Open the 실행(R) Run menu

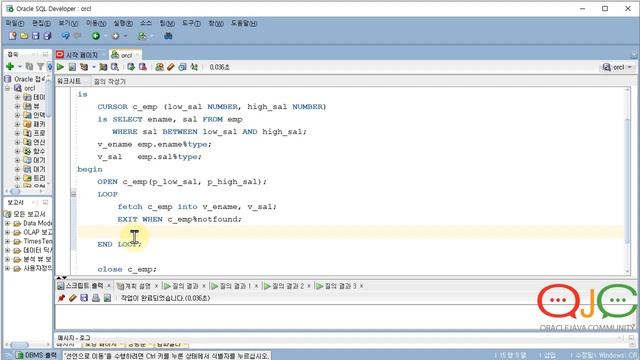(x=123, y=23)
